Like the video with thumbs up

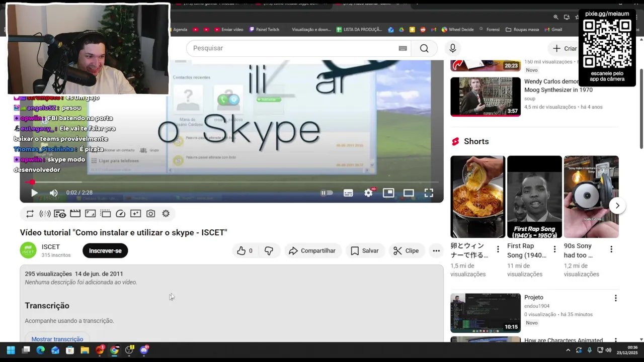245,251
